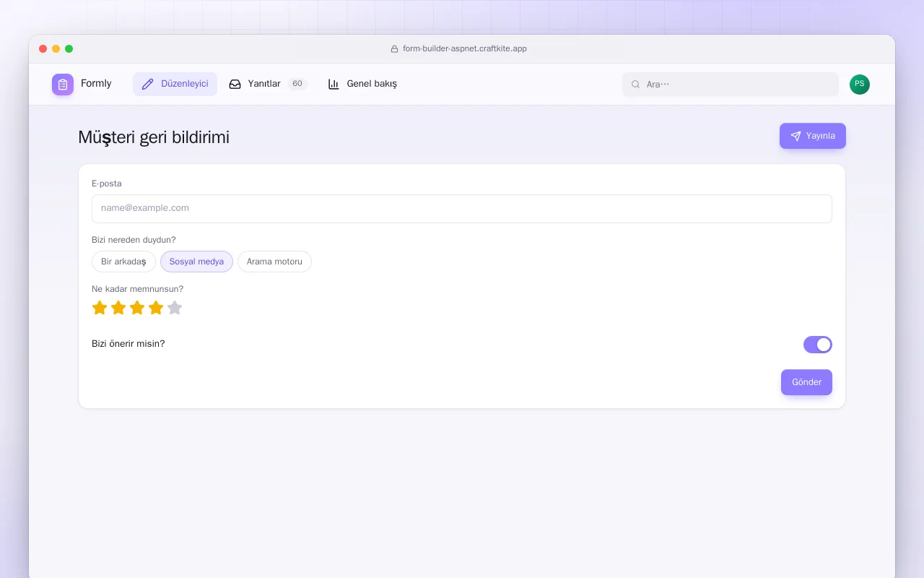The height and width of the screenshot is (578, 924).
Task: Open the Yanıtlar tab
Action: (x=268, y=84)
